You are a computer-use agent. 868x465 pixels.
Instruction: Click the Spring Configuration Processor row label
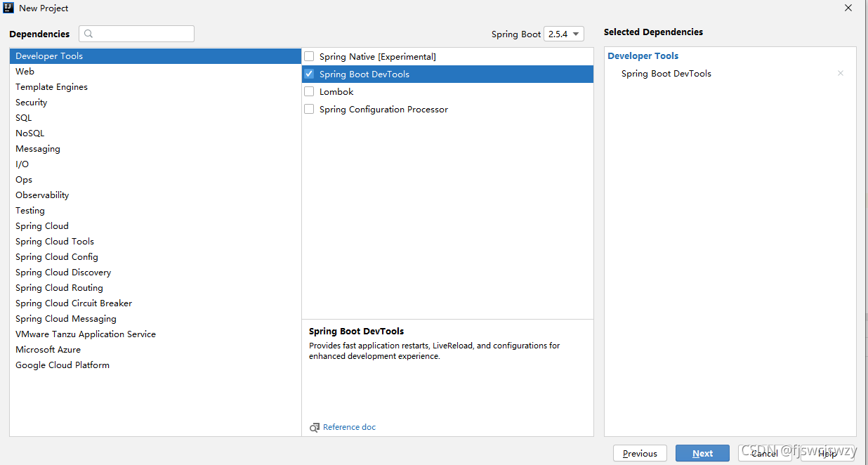tap(383, 109)
